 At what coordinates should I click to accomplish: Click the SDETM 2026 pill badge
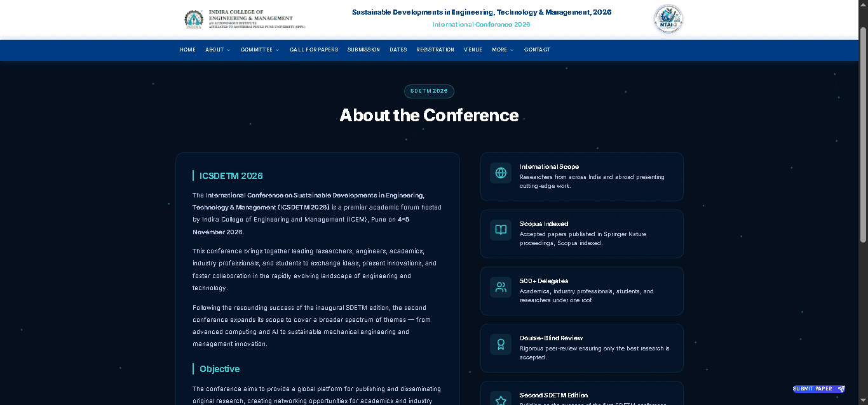(429, 91)
